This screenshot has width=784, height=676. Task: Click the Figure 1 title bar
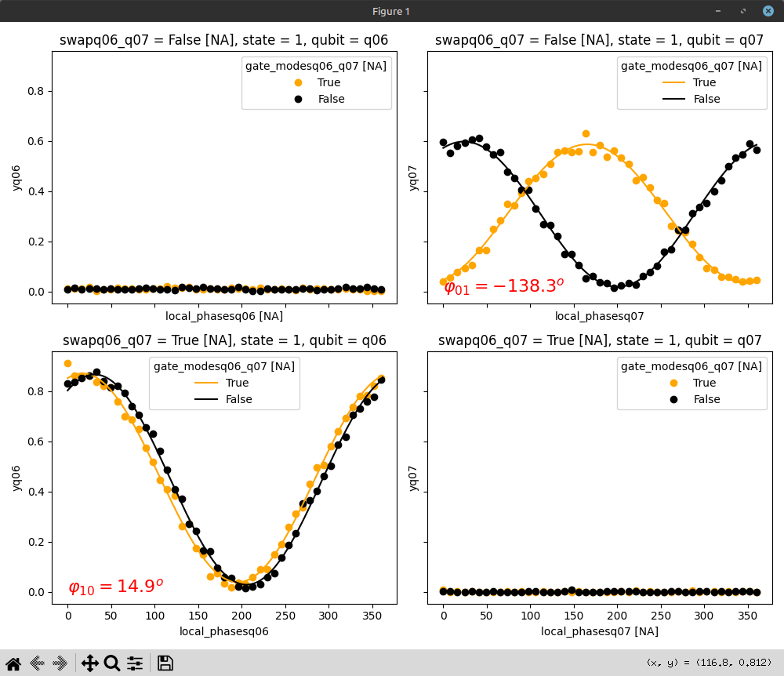tap(390, 11)
